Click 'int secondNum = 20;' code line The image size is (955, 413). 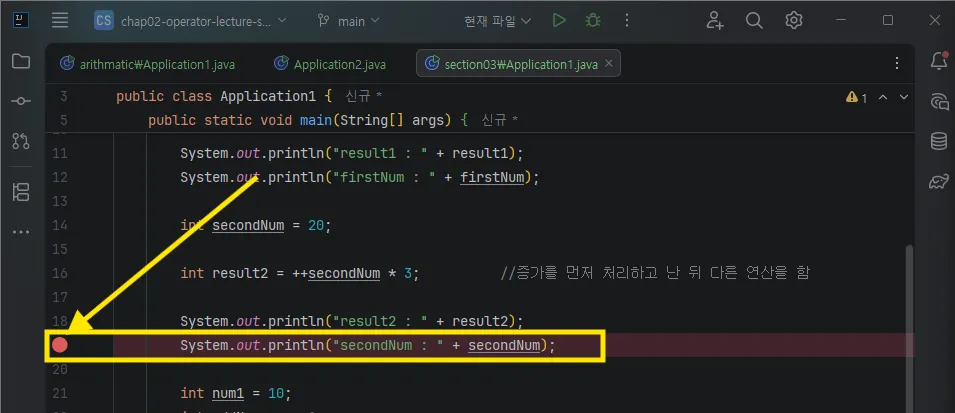255,225
